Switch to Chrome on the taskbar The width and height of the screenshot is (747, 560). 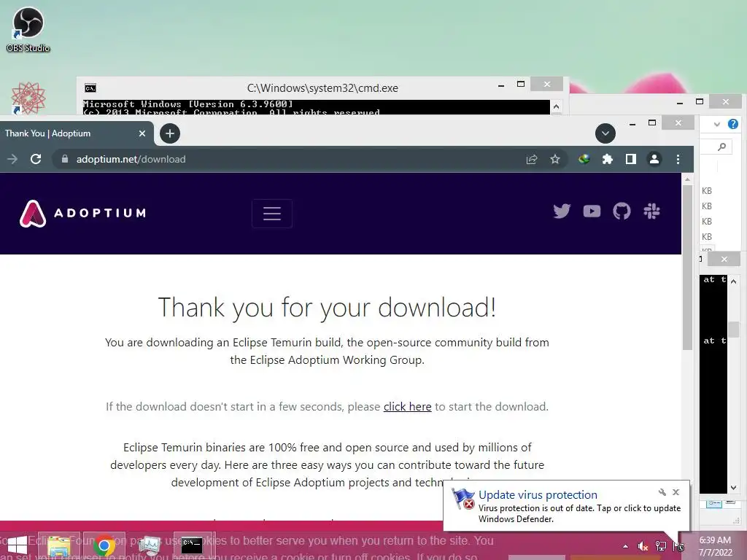pyautogui.click(x=104, y=545)
